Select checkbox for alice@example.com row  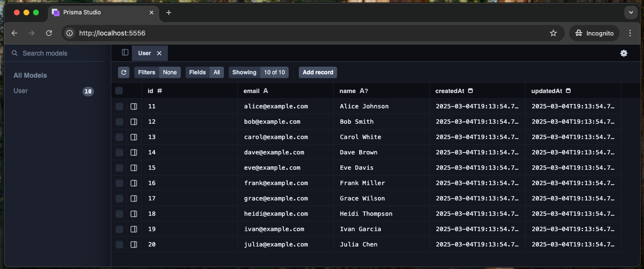tap(119, 106)
